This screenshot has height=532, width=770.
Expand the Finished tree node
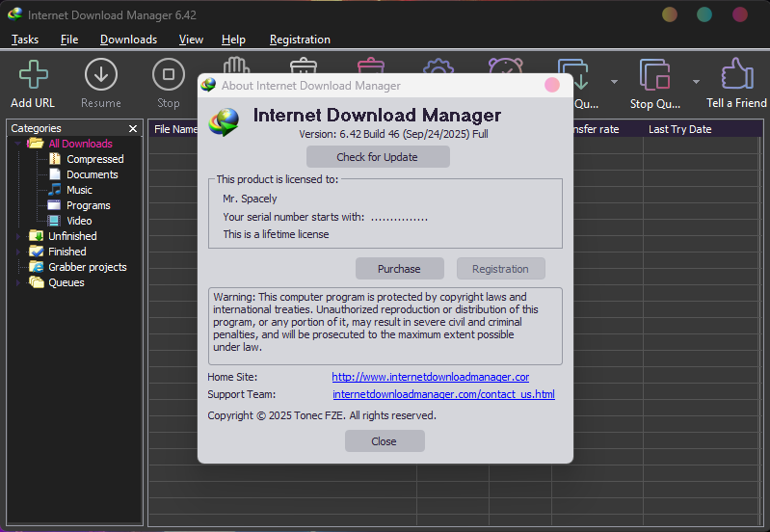click(x=18, y=252)
